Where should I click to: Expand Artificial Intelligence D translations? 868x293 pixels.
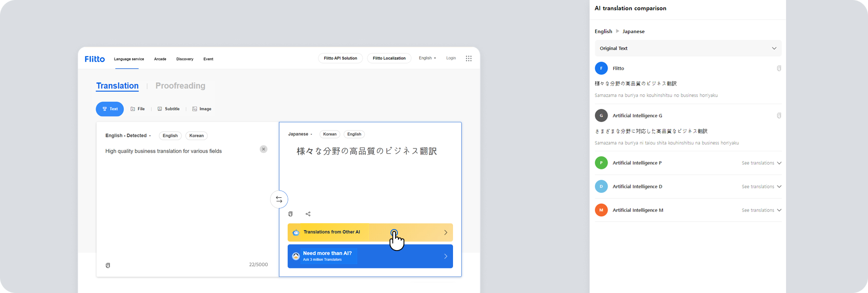pos(761,187)
